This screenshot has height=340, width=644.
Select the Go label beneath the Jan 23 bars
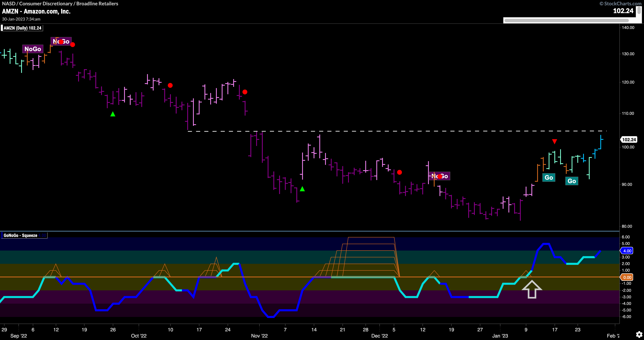point(572,181)
